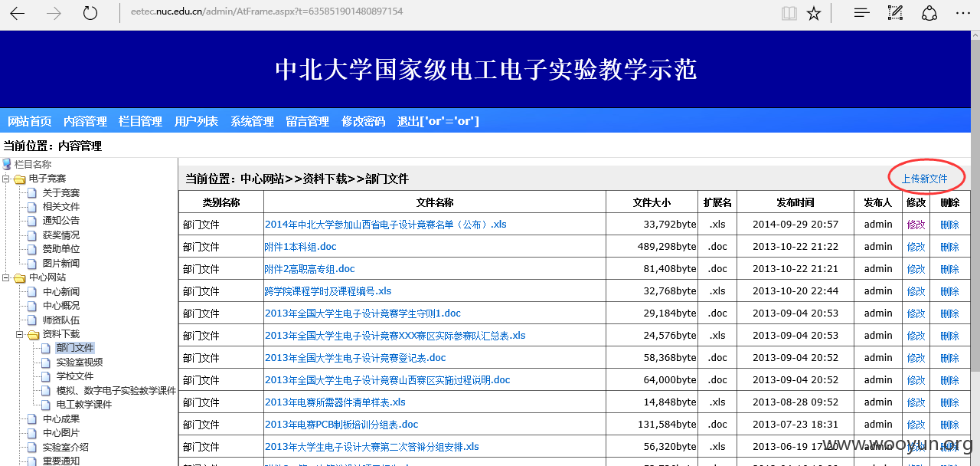Click 修改 for 跨学院课程学时及课程编号.xls row
This screenshot has width=980, height=466.
coord(916,291)
